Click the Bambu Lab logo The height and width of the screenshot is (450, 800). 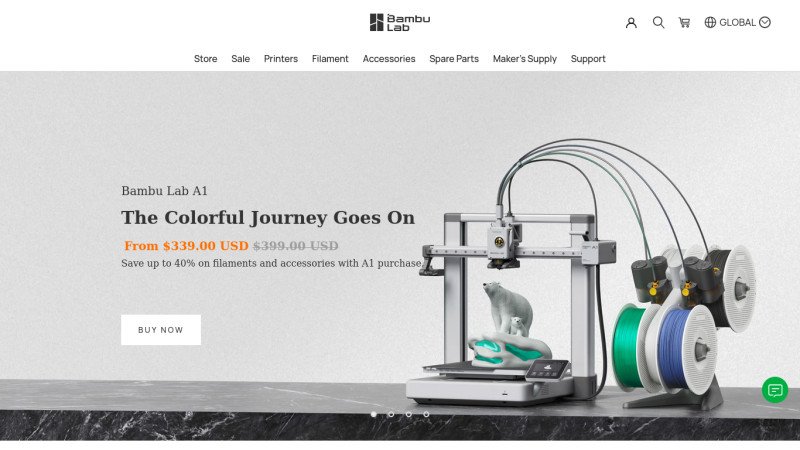399,22
